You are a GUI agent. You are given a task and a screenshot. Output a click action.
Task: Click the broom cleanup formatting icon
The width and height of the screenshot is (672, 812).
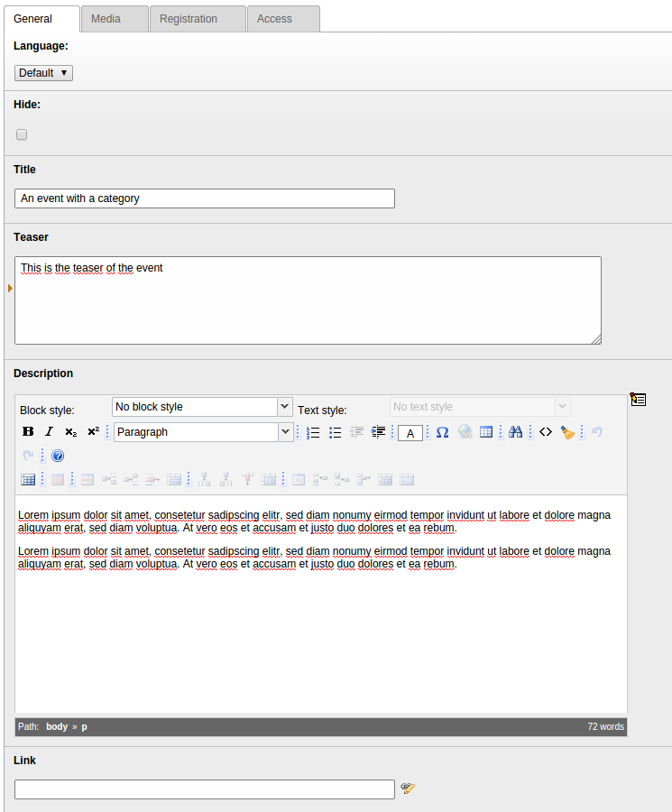coord(567,432)
